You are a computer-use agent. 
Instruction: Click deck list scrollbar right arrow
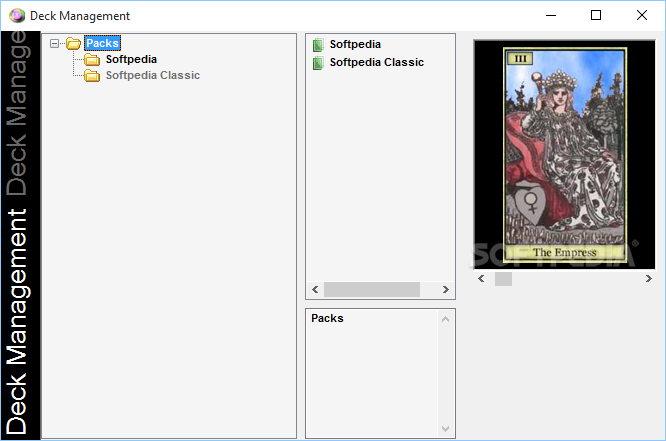446,289
